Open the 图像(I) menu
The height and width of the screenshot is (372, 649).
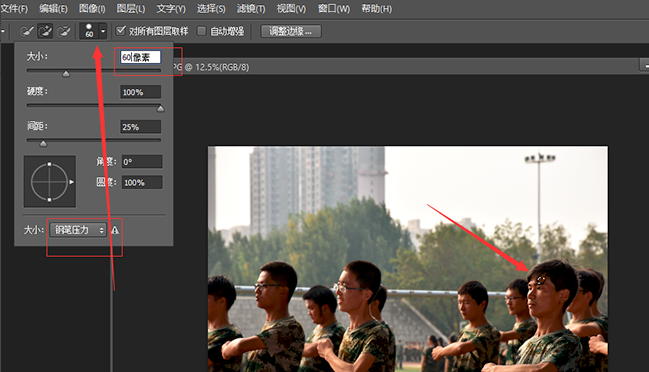tap(92, 9)
